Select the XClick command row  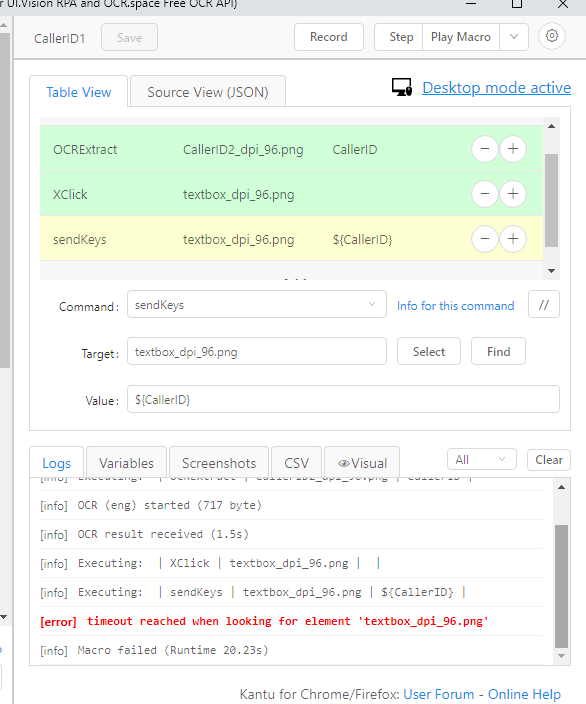coord(291,194)
